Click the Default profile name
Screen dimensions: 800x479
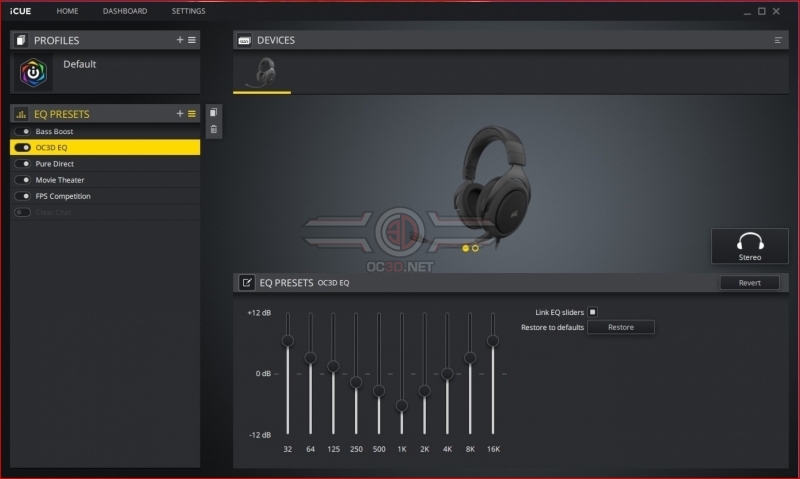[80, 64]
